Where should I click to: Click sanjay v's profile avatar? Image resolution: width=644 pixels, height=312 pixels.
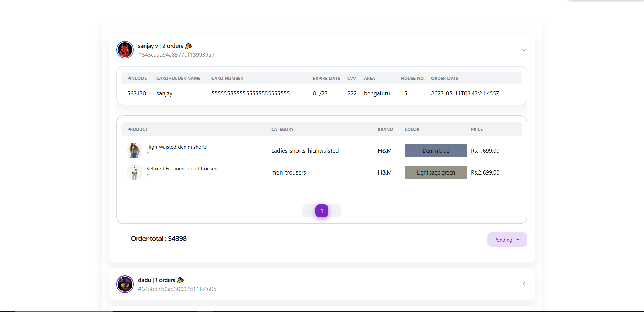pos(125,50)
